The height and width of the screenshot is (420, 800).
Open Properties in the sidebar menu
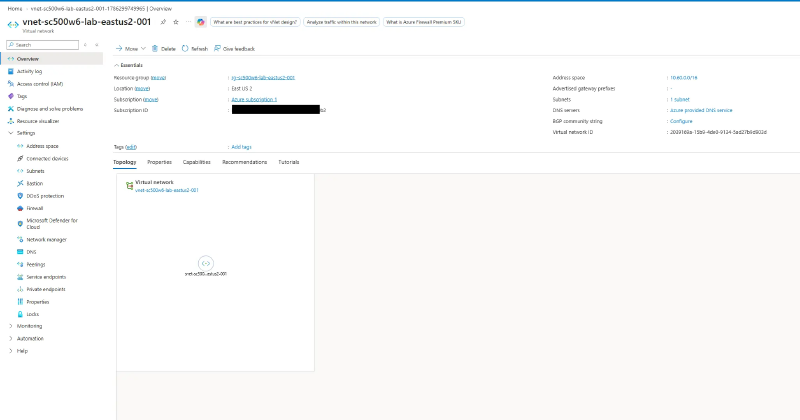(37, 302)
